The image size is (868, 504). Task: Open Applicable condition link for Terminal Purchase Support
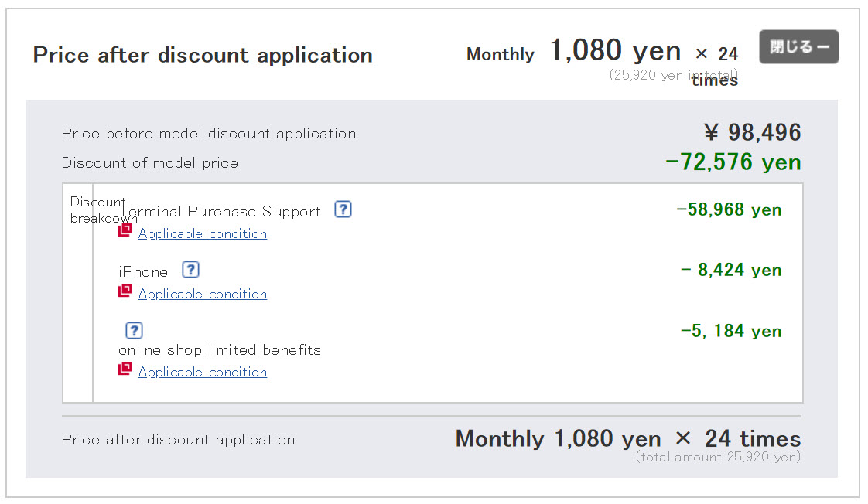pyautogui.click(x=203, y=233)
